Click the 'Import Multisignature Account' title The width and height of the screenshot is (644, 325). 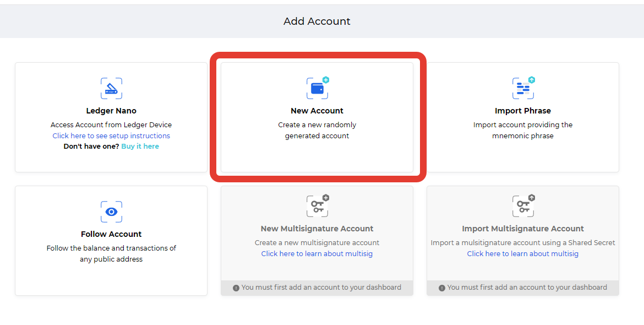523,229
